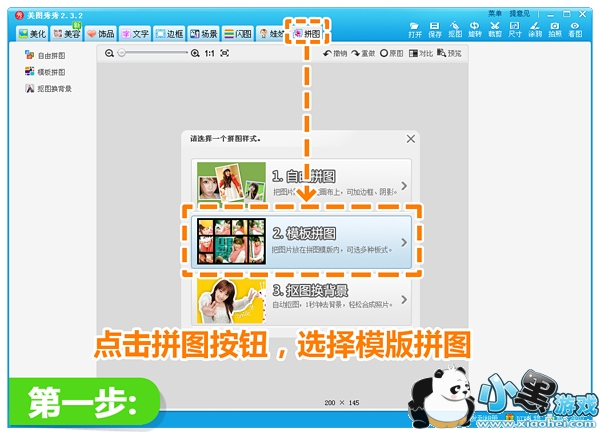
Task: Click the 美图秀秀 logo icon in title bar
Action: [20, 15]
